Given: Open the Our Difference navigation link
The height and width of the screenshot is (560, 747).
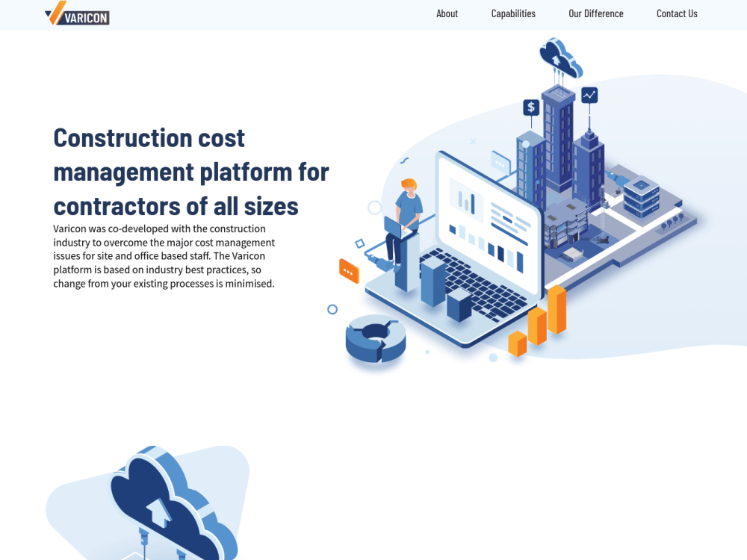Looking at the screenshot, I should point(595,13).
